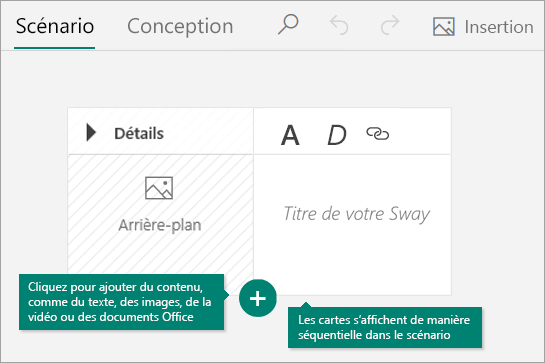Insert a link using the chain icon
This screenshot has height=363, width=545.
(x=378, y=134)
